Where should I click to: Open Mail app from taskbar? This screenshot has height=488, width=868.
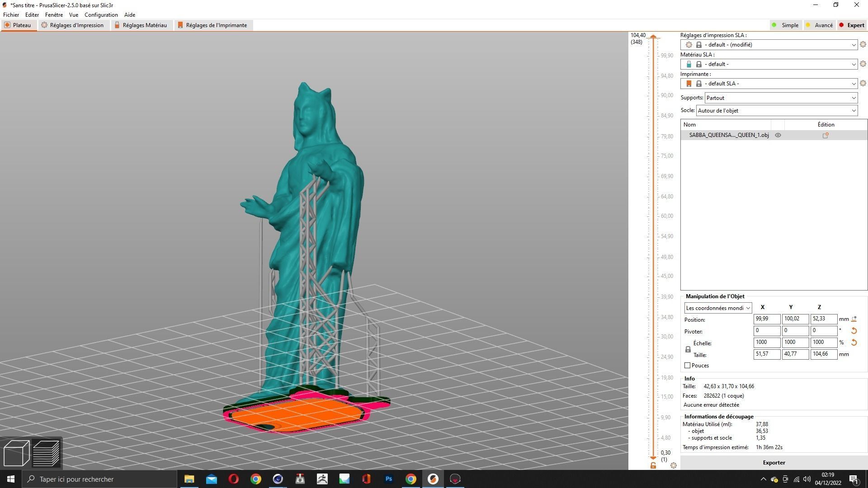[211, 479]
